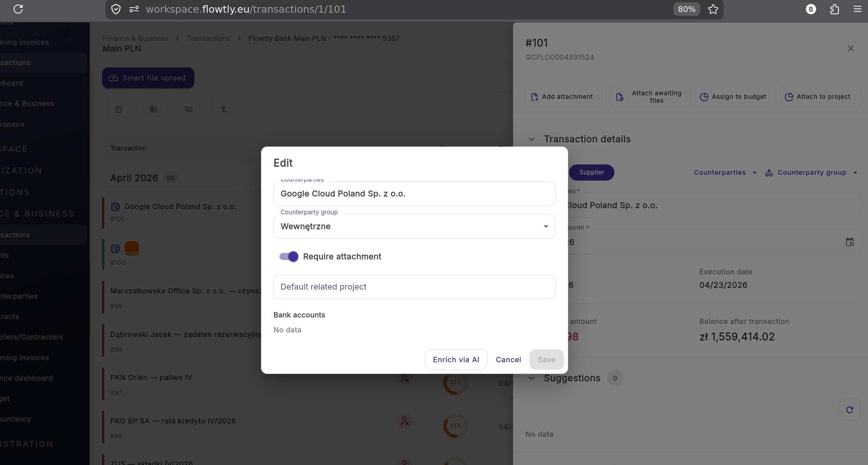This screenshot has width=868, height=465.
Task: Click Assign to budget button
Action: tap(735, 96)
